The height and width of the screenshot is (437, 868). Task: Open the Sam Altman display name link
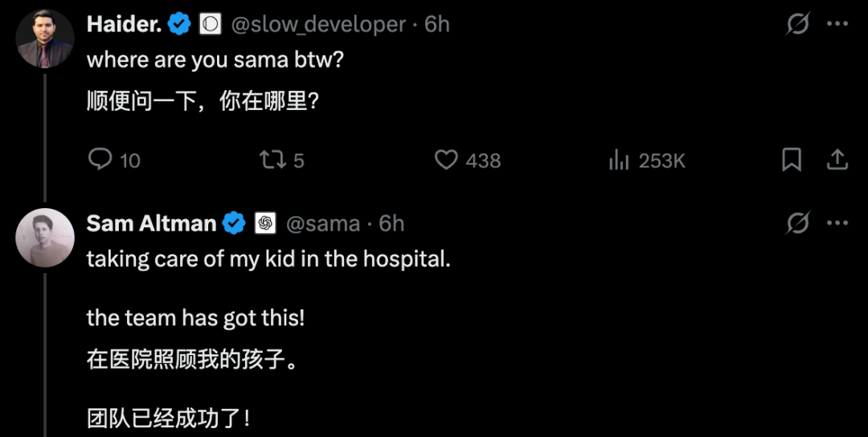[151, 223]
